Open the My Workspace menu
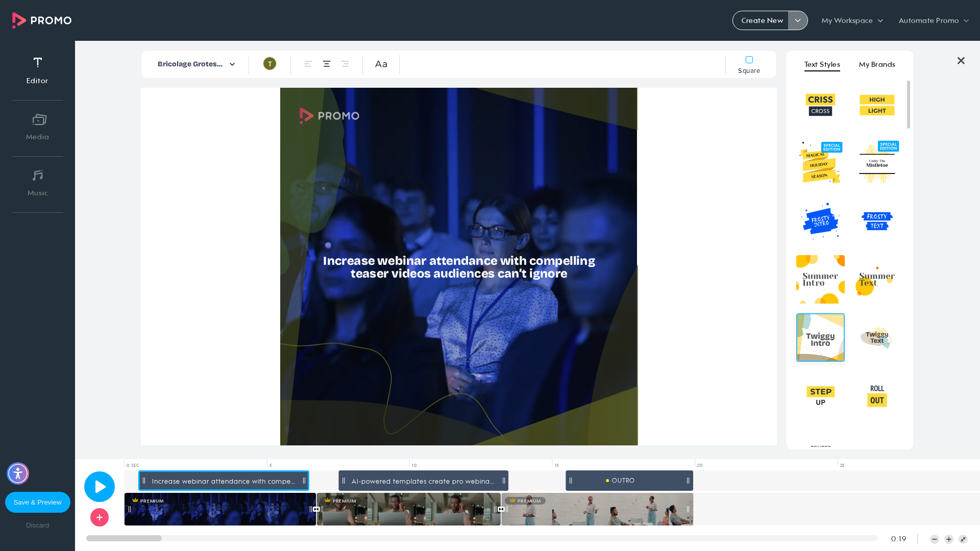980x551 pixels. pyautogui.click(x=852, y=20)
